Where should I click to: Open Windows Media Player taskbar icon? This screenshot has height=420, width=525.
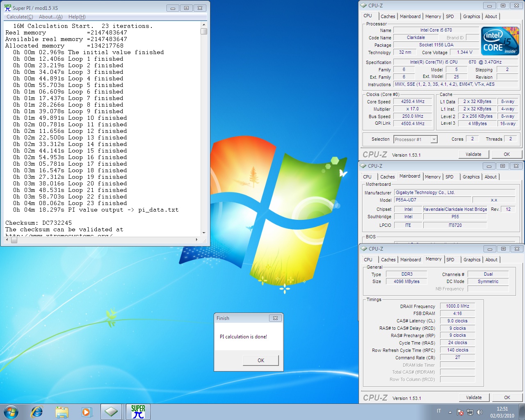(x=87, y=412)
